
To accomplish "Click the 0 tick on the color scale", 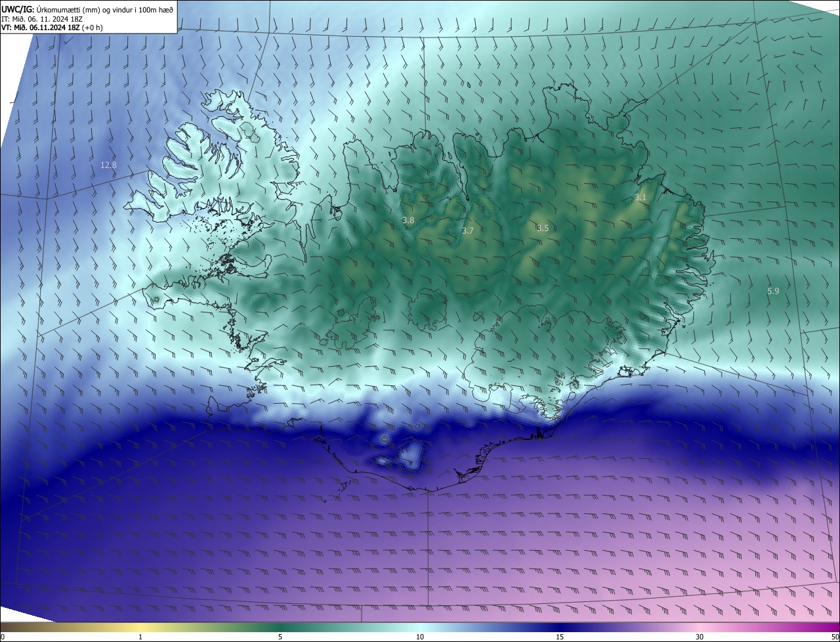I will pyautogui.click(x=3, y=637).
